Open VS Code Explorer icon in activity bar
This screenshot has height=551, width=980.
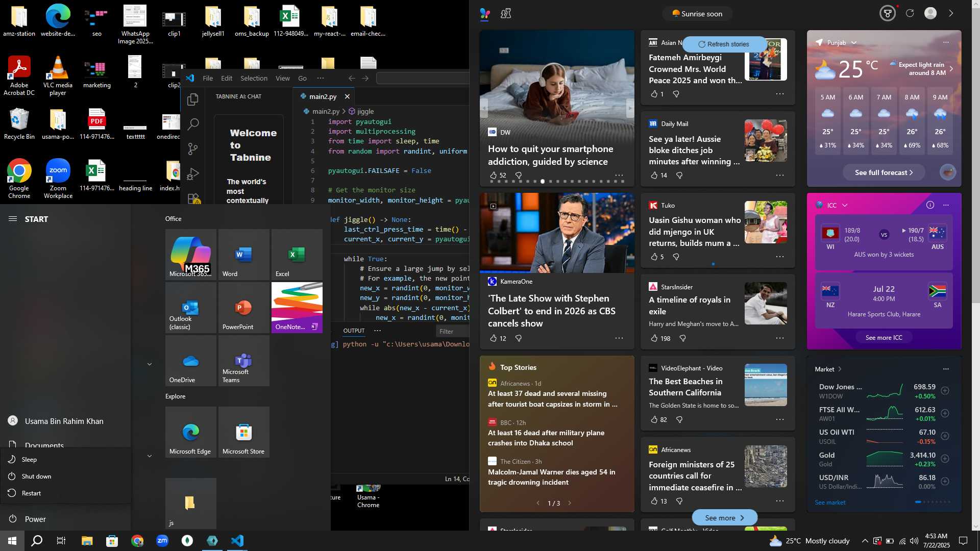(192, 99)
